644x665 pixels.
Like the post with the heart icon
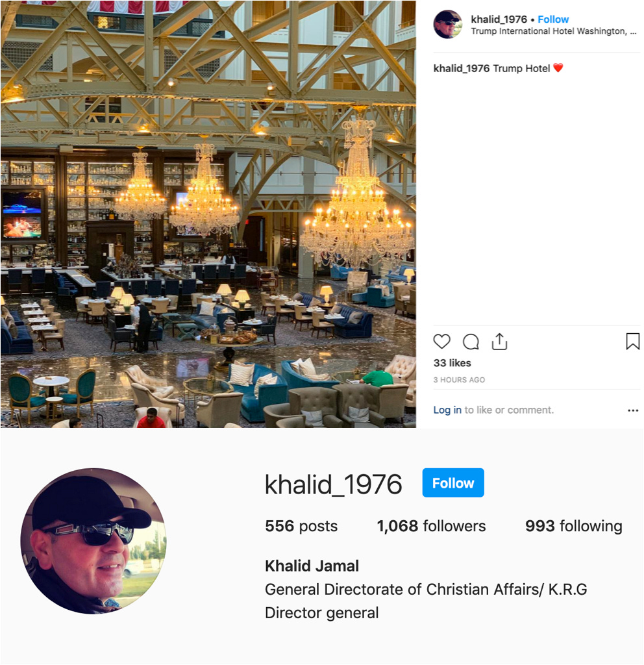[441, 342]
